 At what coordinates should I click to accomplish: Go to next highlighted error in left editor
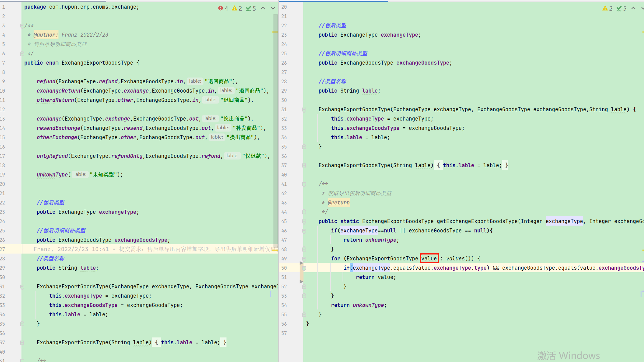tap(273, 8)
